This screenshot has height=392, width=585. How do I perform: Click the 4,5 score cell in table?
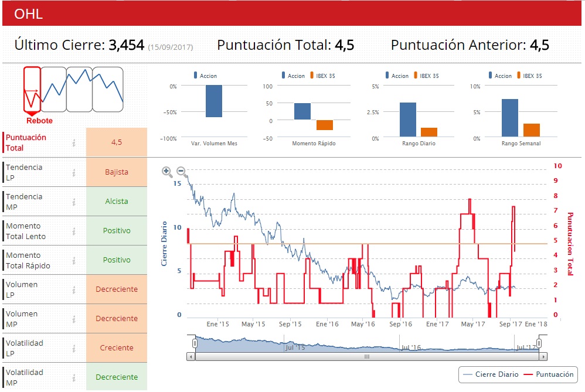coord(117,142)
